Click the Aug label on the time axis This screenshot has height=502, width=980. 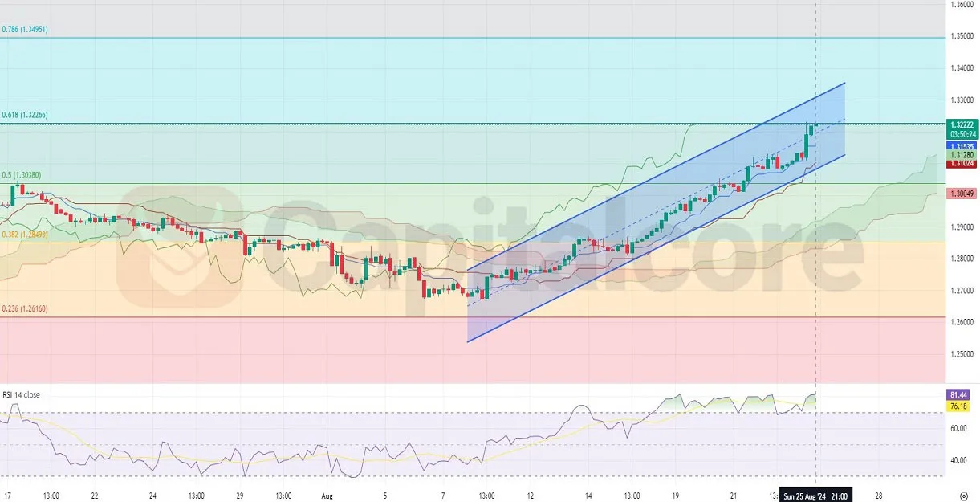point(326,496)
